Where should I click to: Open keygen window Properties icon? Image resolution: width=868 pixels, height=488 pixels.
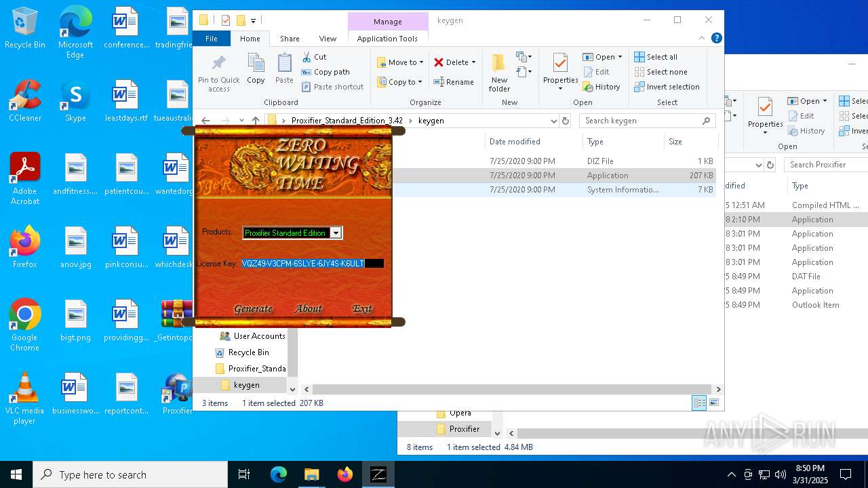coord(560,63)
